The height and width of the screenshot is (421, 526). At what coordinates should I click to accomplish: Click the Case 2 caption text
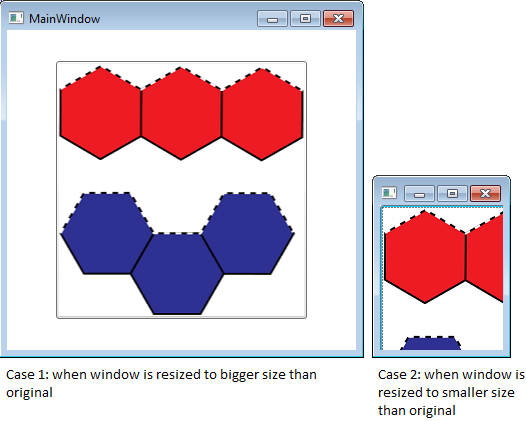[x=451, y=392]
